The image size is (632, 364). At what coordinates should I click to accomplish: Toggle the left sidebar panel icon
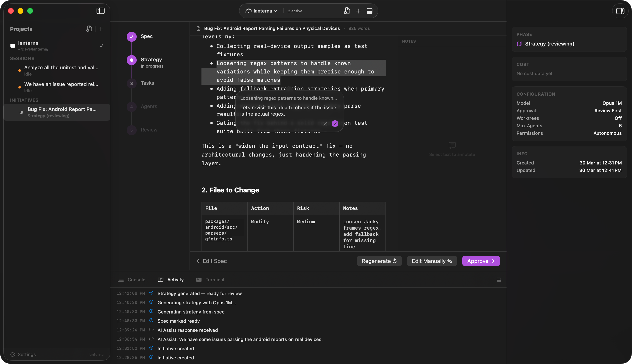pyautogui.click(x=100, y=11)
